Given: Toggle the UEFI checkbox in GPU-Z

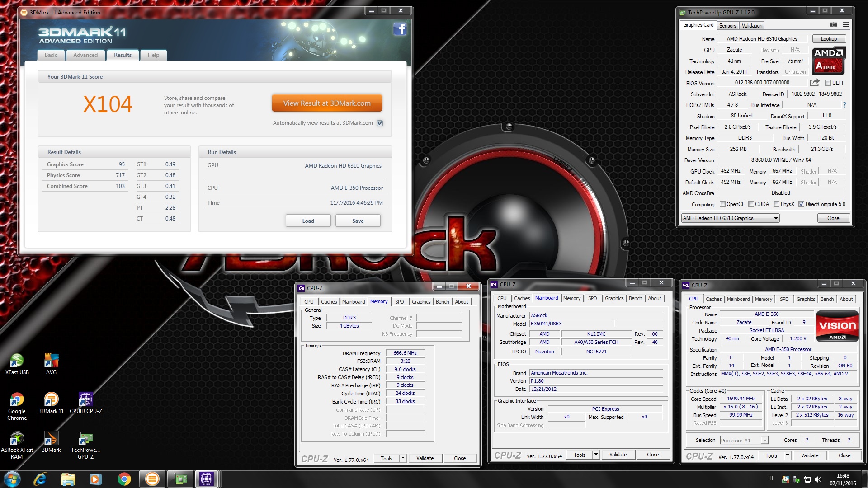Looking at the screenshot, I should point(828,83).
